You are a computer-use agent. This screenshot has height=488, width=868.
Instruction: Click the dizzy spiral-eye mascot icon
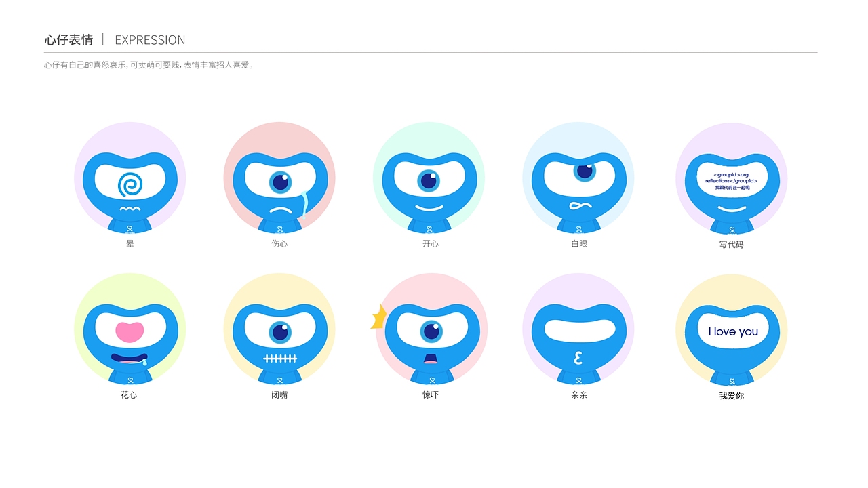(130, 178)
